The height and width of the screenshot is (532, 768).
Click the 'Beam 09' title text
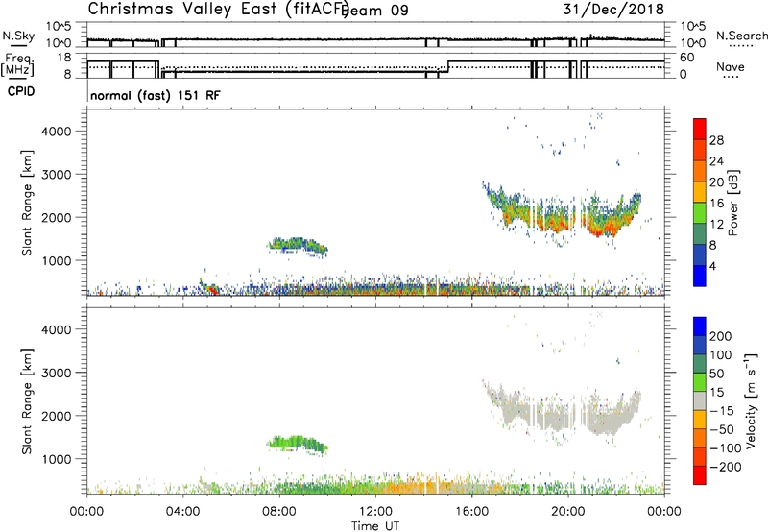click(x=375, y=10)
